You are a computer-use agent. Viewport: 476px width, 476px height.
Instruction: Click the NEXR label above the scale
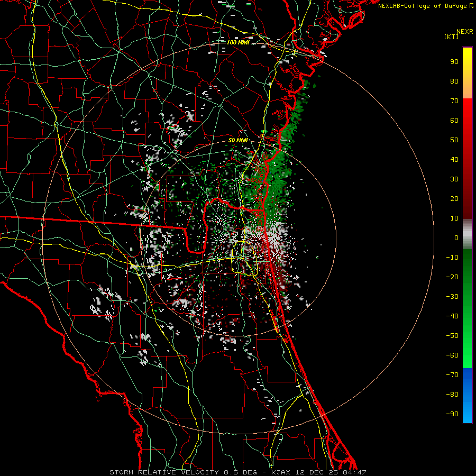464,32
